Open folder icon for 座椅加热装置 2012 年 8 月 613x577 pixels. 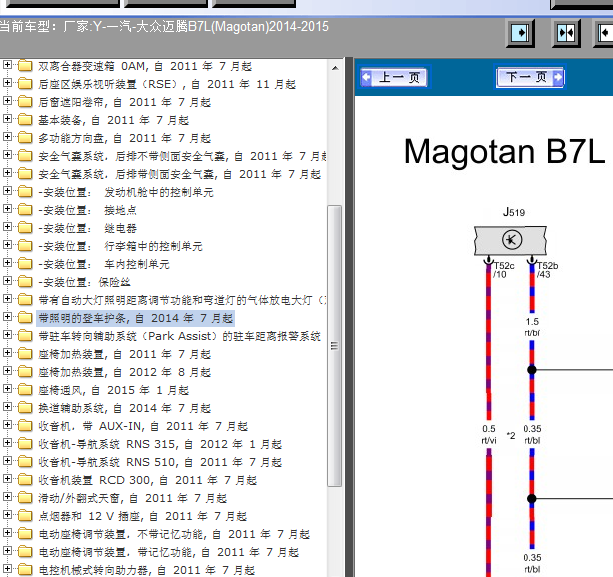25,372
